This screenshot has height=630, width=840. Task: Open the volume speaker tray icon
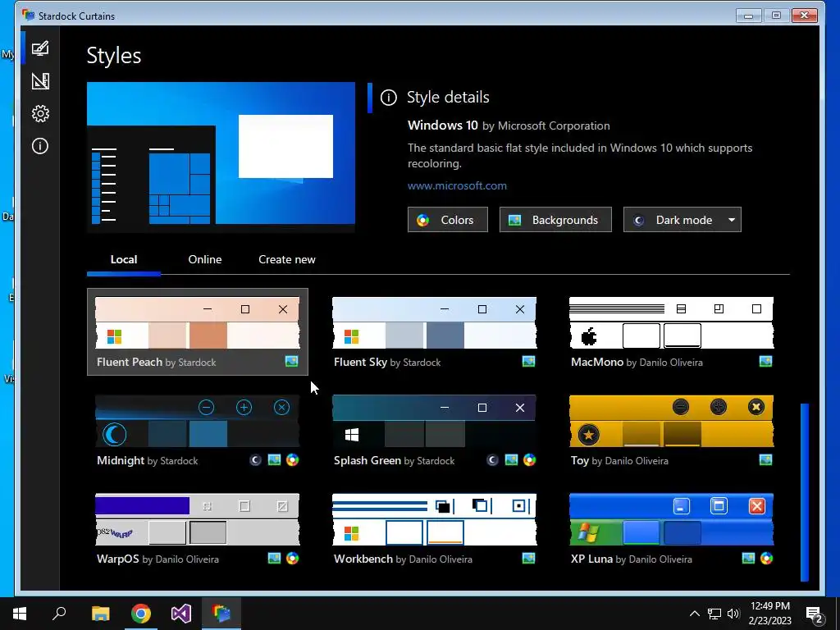click(x=733, y=614)
